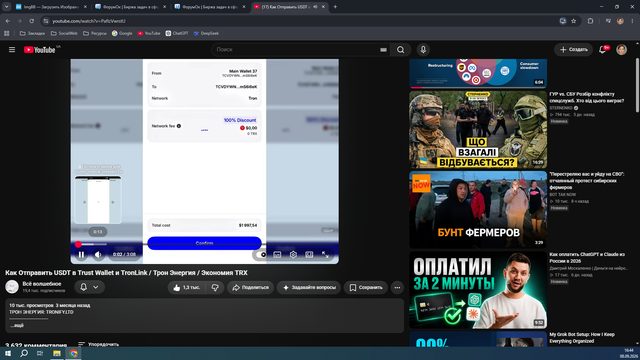Click the Создать create button

[x=573, y=50]
